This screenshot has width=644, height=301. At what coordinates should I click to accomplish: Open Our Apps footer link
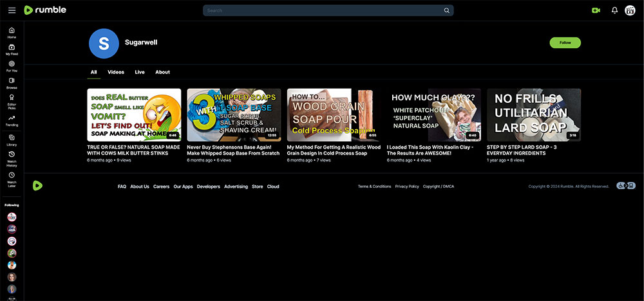(x=183, y=187)
